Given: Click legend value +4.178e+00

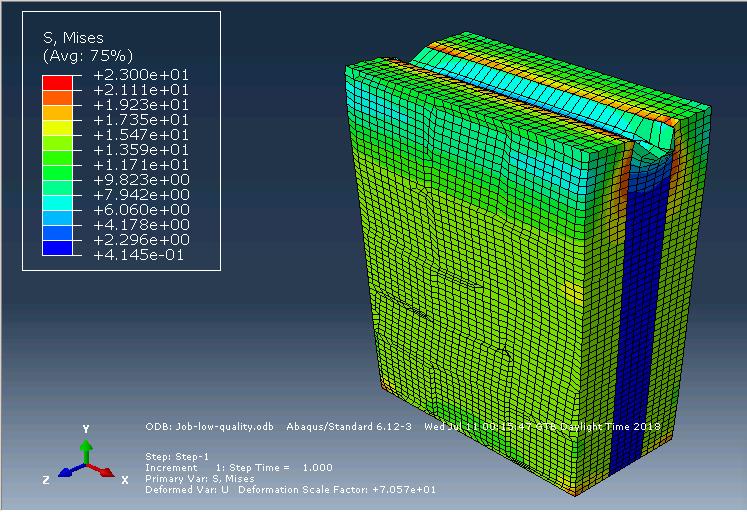Looking at the screenshot, I should (x=141, y=225).
